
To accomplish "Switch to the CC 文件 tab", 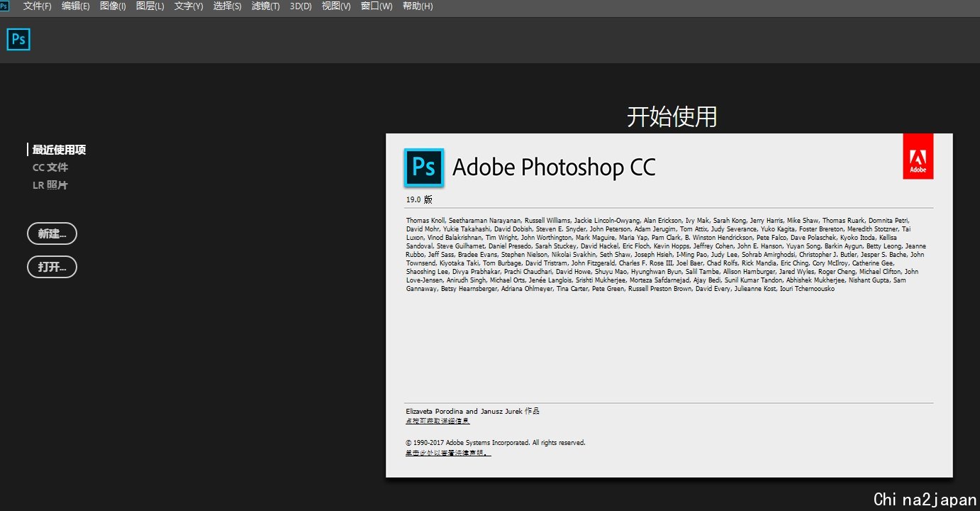I will point(50,167).
